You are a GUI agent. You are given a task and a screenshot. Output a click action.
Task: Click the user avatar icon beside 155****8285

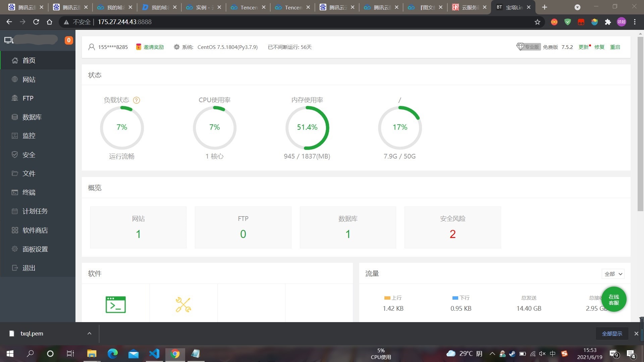tap(92, 47)
